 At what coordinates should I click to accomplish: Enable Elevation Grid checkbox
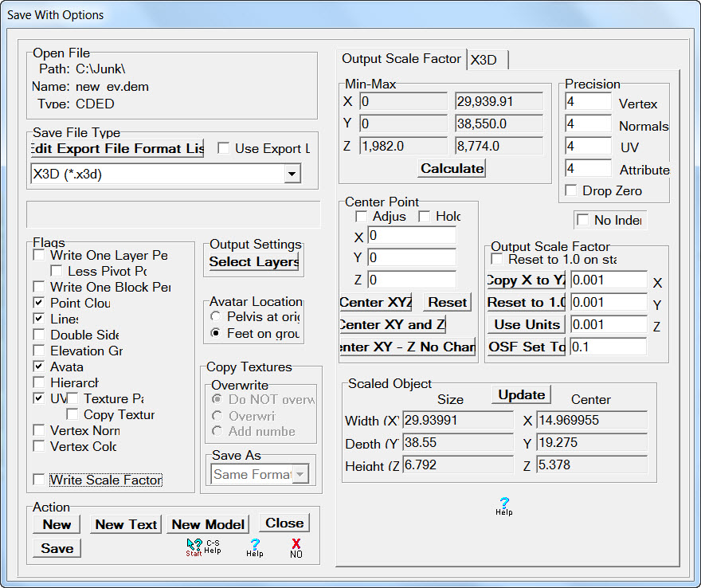click(x=39, y=351)
